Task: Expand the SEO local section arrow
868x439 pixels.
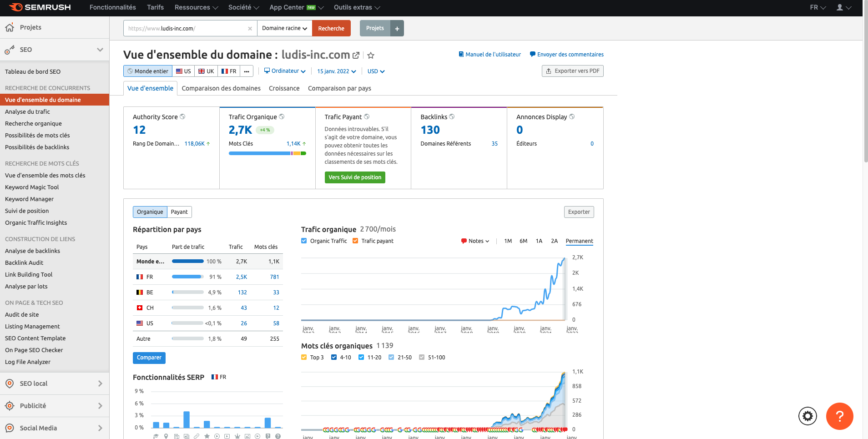Action: click(x=100, y=383)
